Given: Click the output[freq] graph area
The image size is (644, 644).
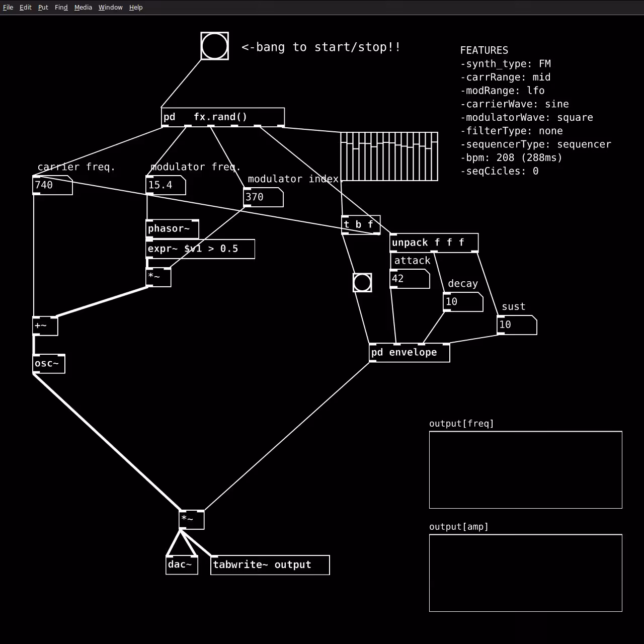Looking at the screenshot, I should pos(526,470).
